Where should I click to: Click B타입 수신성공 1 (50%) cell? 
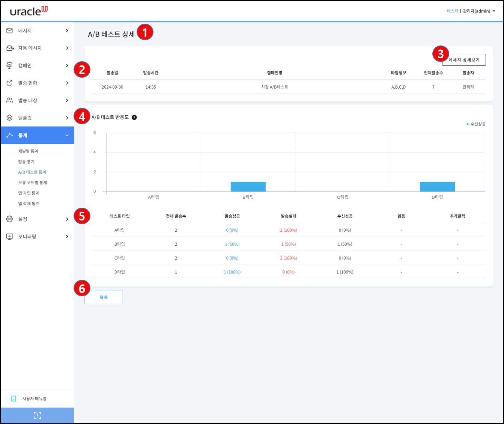pos(345,244)
